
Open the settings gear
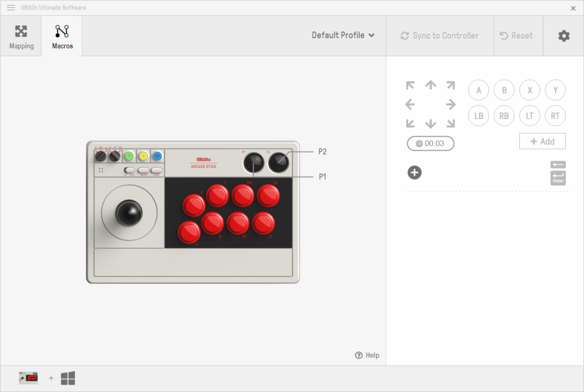pyautogui.click(x=564, y=36)
